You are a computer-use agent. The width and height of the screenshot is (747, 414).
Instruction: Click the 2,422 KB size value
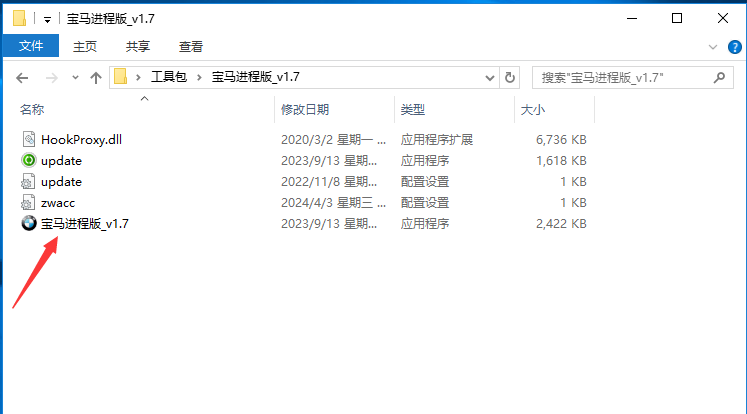point(561,223)
